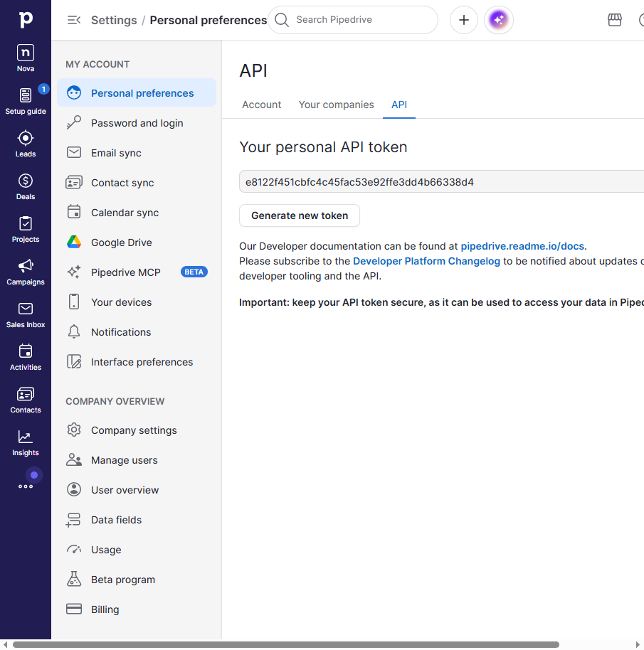
Task: Switch to the Account tab
Action: [x=261, y=105]
